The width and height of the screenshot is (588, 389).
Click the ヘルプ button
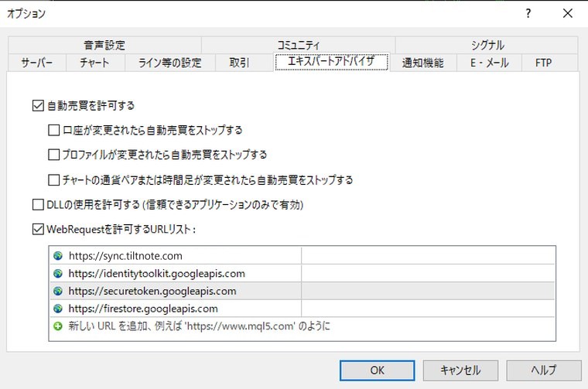tap(544, 370)
